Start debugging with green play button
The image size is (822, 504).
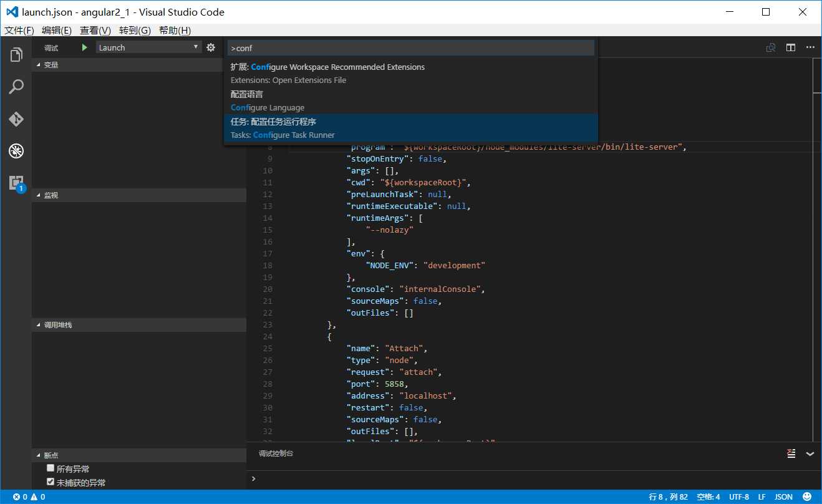(85, 47)
